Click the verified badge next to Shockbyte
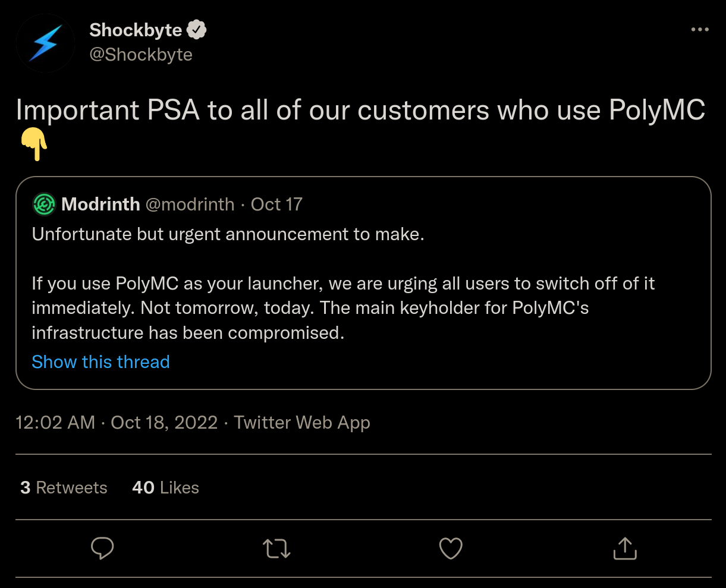The width and height of the screenshot is (726, 588). [x=197, y=30]
